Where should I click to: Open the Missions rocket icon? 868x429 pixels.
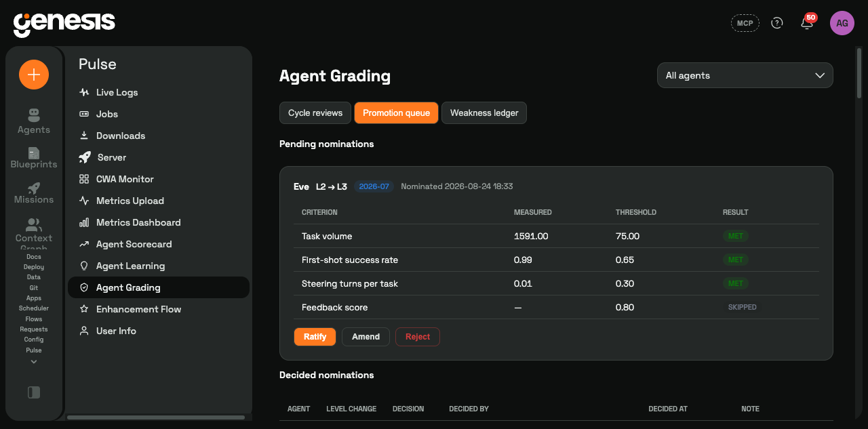click(34, 188)
